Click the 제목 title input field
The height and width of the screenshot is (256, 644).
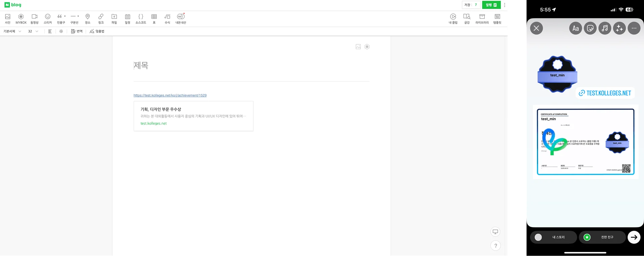(x=251, y=66)
